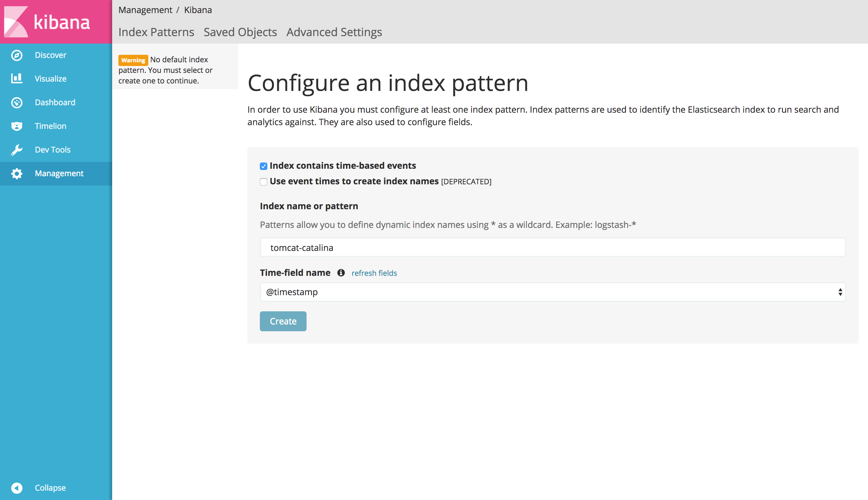
Task: Open Index Patterns tab
Action: (x=156, y=31)
